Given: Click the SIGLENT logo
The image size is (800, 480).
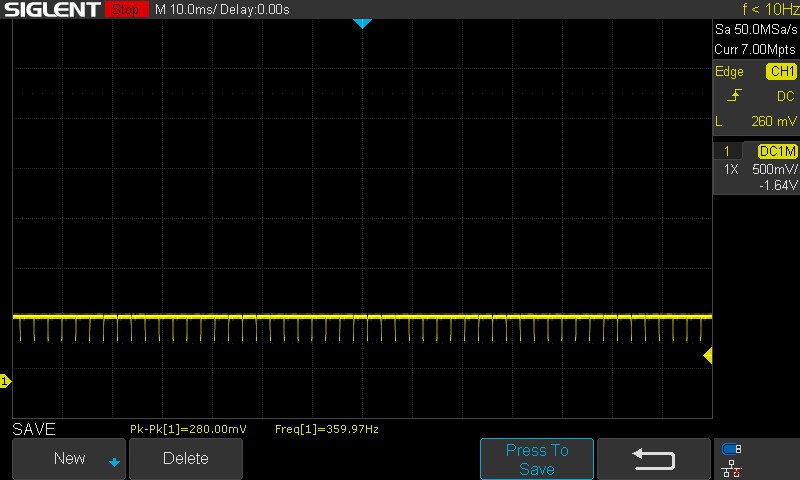Looking at the screenshot, I should point(51,10).
